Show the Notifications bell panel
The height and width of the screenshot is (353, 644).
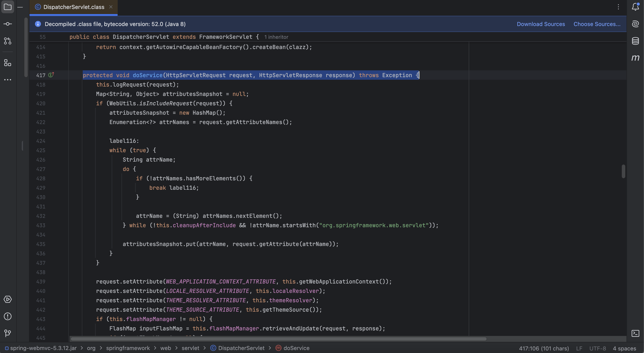pos(635,7)
